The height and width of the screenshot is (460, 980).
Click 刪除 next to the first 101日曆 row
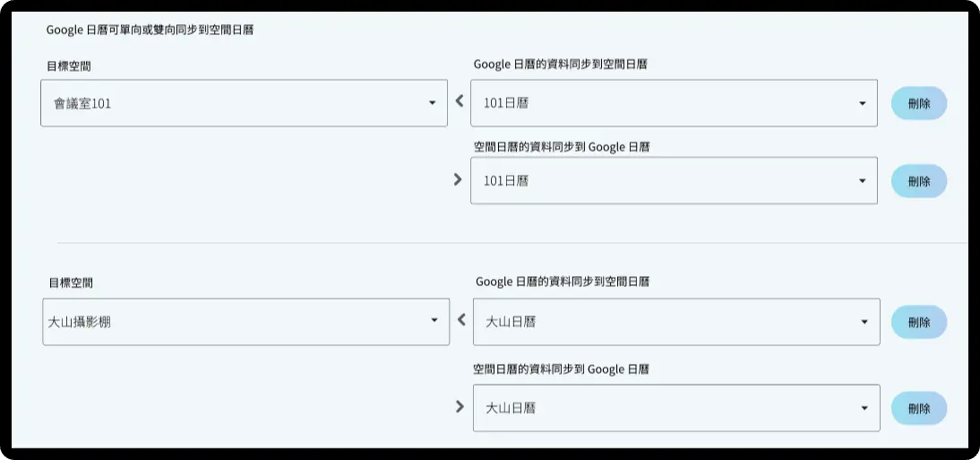[918, 103]
